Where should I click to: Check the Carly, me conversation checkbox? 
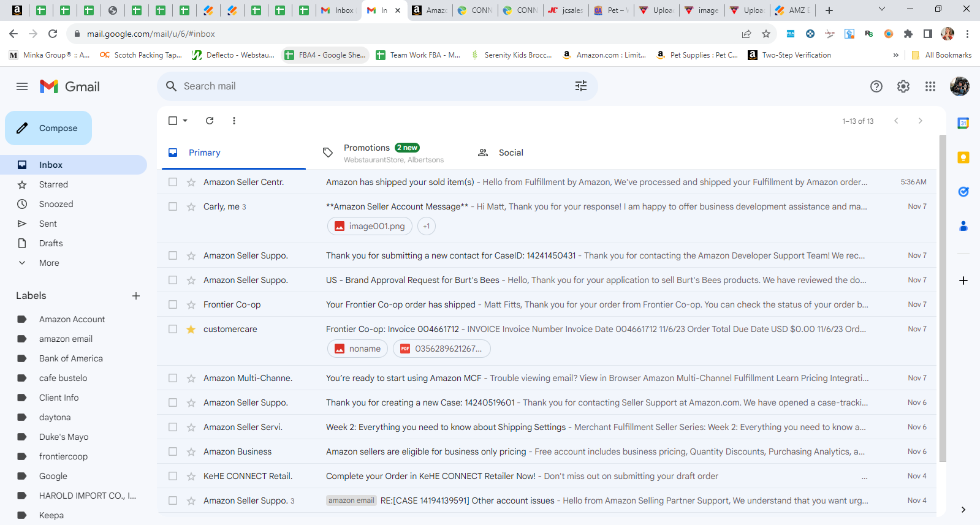point(173,206)
